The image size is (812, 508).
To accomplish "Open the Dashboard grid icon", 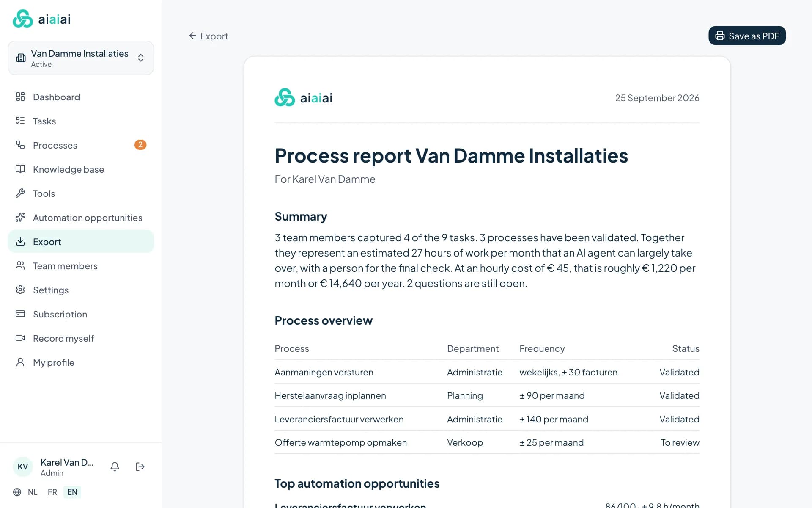I will click(x=20, y=97).
